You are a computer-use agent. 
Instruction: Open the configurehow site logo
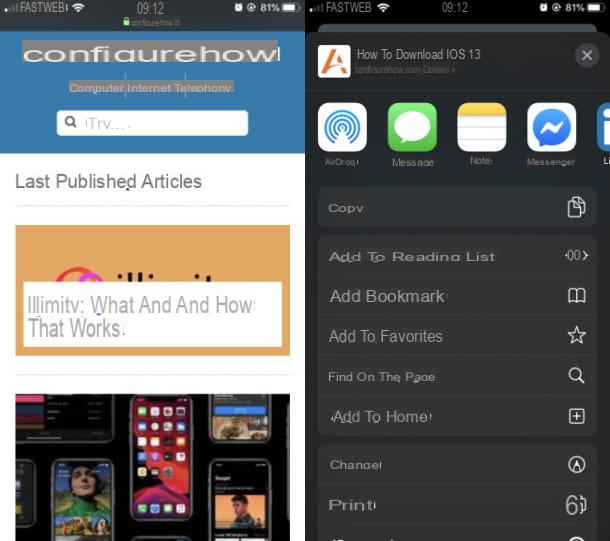tap(151, 53)
